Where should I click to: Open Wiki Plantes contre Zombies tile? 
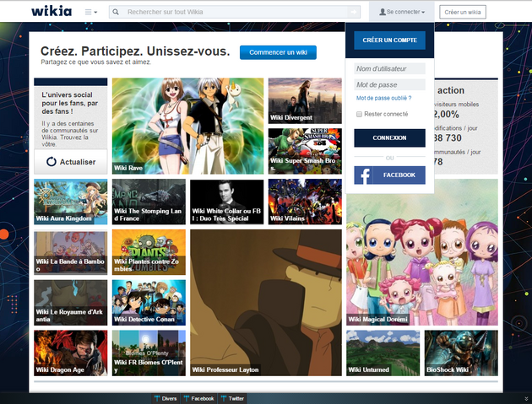pyautogui.click(x=149, y=252)
